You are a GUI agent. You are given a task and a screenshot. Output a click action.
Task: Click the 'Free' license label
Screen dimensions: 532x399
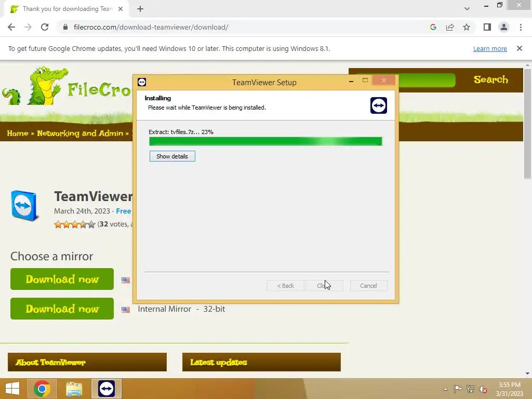coord(124,211)
